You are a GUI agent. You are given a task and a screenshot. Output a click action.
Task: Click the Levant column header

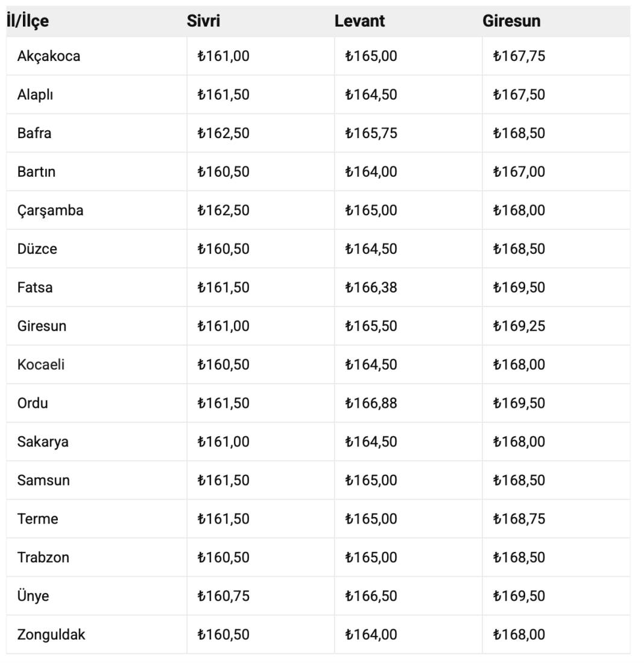[359, 21]
